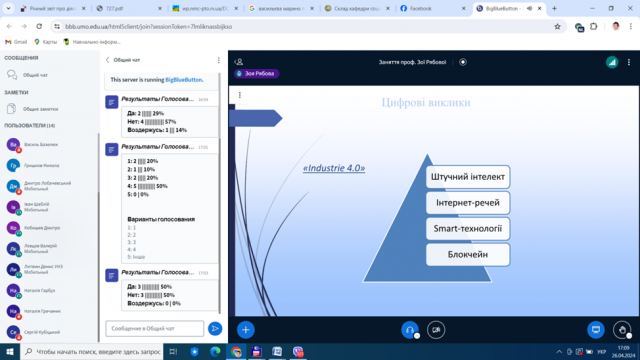Screen dimensions: 640x360
Task: Click the «Industrie 4.0» hyperlink on slide
Action: (334, 168)
